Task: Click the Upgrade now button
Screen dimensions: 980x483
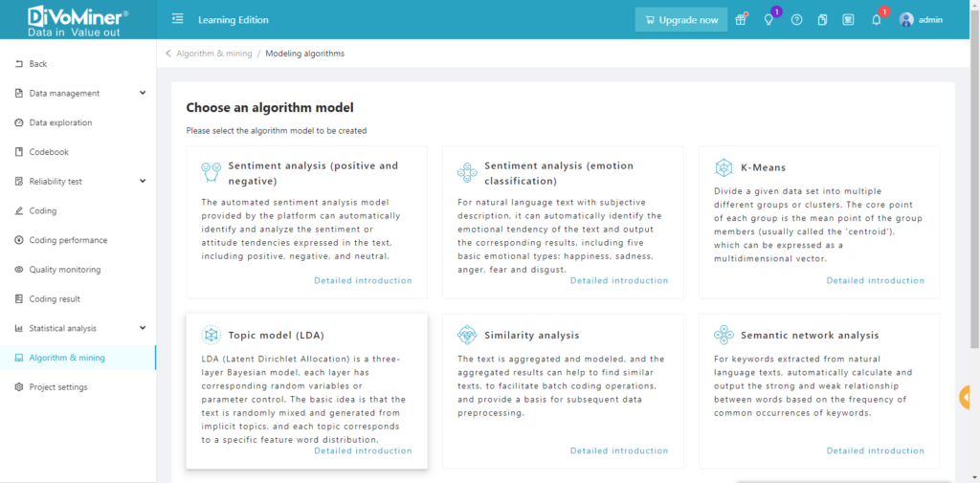Action: coord(681,19)
